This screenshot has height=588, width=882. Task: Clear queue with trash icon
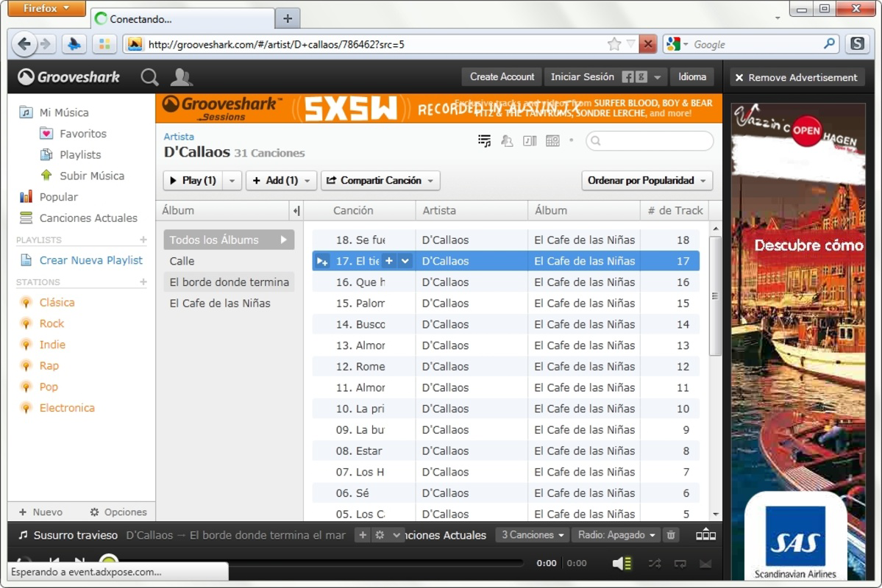(x=671, y=535)
